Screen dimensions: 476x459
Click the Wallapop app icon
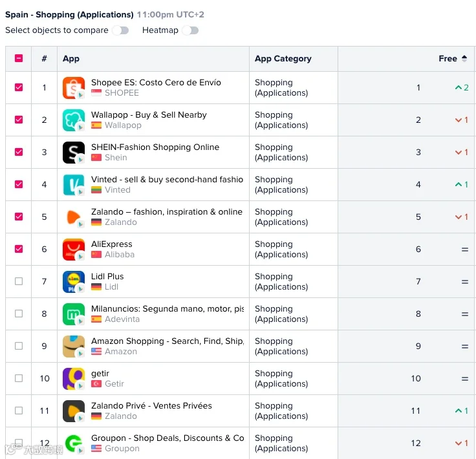pyautogui.click(x=74, y=120)
